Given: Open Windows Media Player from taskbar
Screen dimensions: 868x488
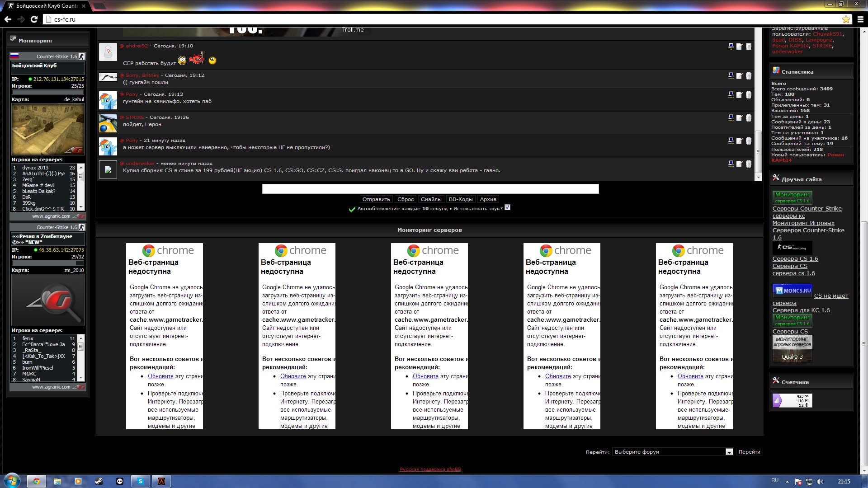Looking at the screenshot, I should [78, 481].
